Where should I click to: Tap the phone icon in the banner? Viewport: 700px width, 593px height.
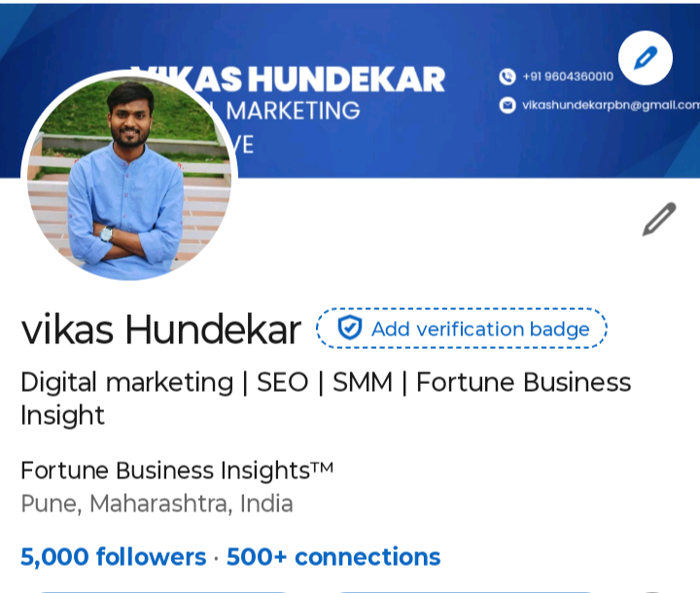pyautogui.click(x=507, y=77)
